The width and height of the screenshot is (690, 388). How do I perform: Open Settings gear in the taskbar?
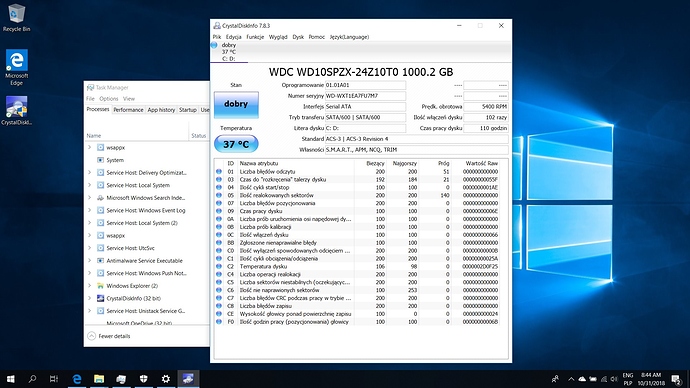[165, 379]
